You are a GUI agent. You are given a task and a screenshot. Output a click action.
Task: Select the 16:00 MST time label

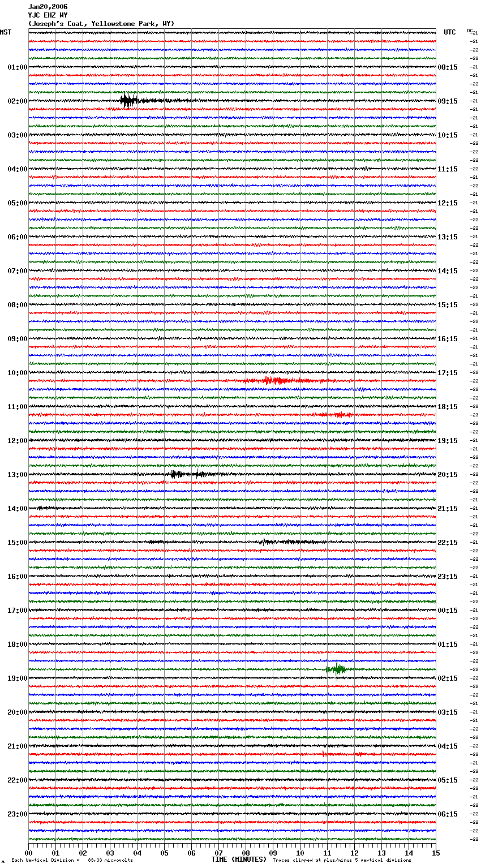click(17, 577)
